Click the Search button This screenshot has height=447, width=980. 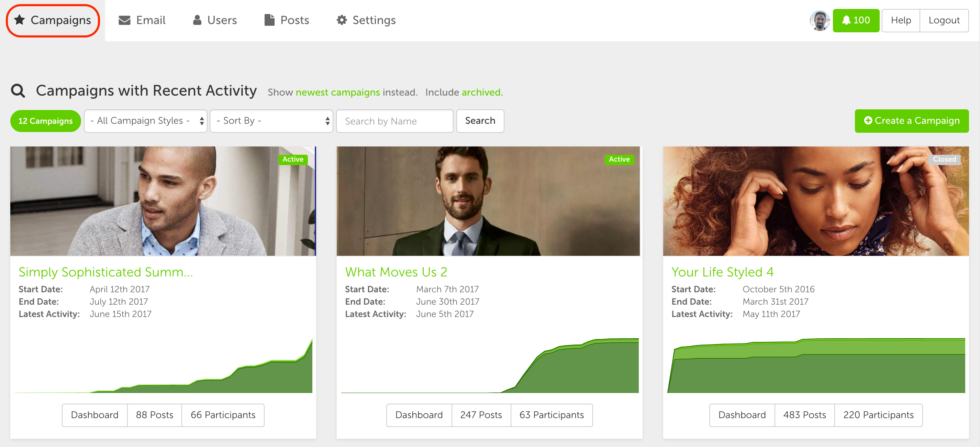[480, 121]
